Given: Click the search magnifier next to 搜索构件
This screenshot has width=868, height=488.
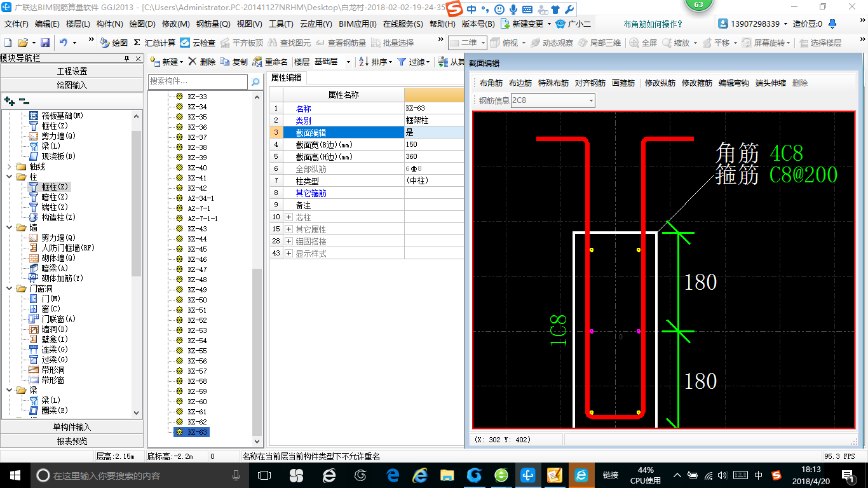Looking at the screenshot, I should pos(255,82).
